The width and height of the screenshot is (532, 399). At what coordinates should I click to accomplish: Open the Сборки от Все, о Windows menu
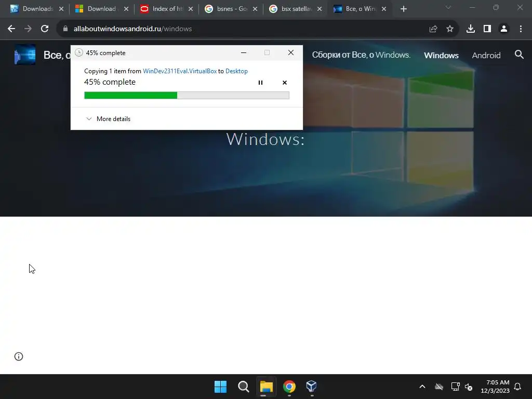[361, 55]
